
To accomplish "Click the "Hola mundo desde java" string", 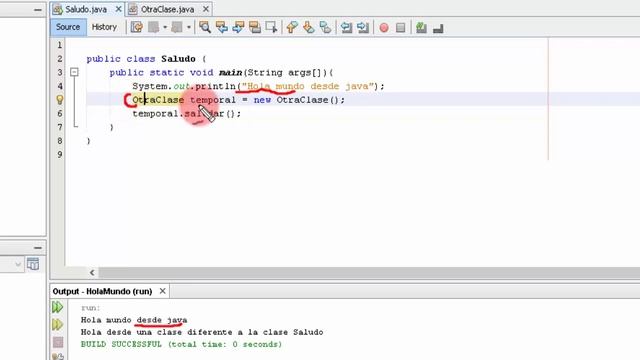I will point(308,86).
